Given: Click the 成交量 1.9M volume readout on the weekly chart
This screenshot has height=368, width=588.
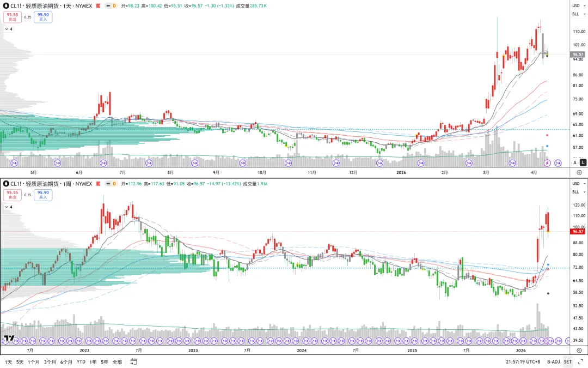Looking at the screenshot, I should coord(255,184).
